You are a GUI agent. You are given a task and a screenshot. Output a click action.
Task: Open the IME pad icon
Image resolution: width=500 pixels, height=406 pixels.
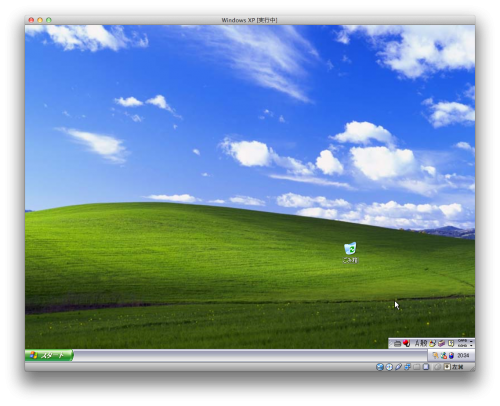[432, 343]
